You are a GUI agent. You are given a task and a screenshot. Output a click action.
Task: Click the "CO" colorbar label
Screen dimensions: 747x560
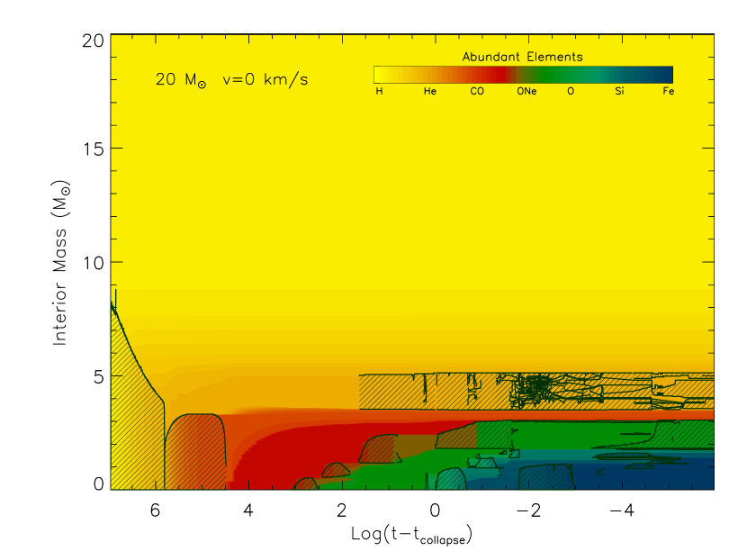tap(477, 92)
